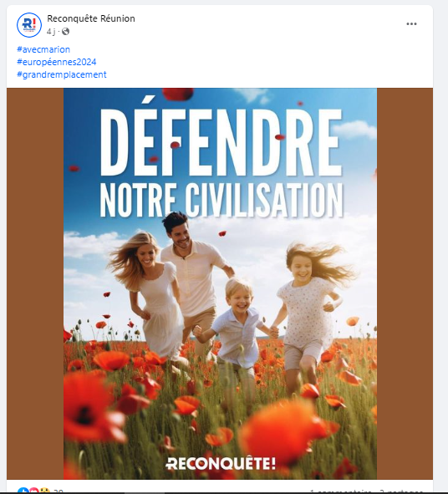Open the family poppy-field poster image
The width and height of the screenshot is (448, 494).
(220, 283)
